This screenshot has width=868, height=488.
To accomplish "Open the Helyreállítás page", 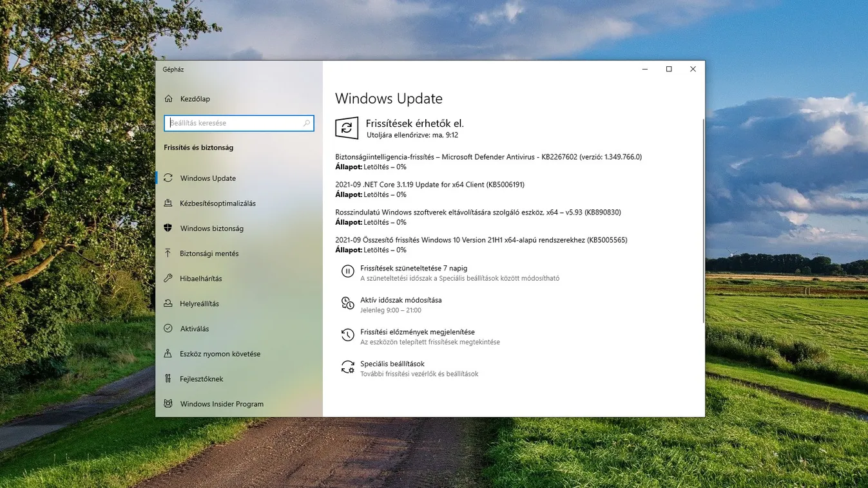I will point(239,303).
